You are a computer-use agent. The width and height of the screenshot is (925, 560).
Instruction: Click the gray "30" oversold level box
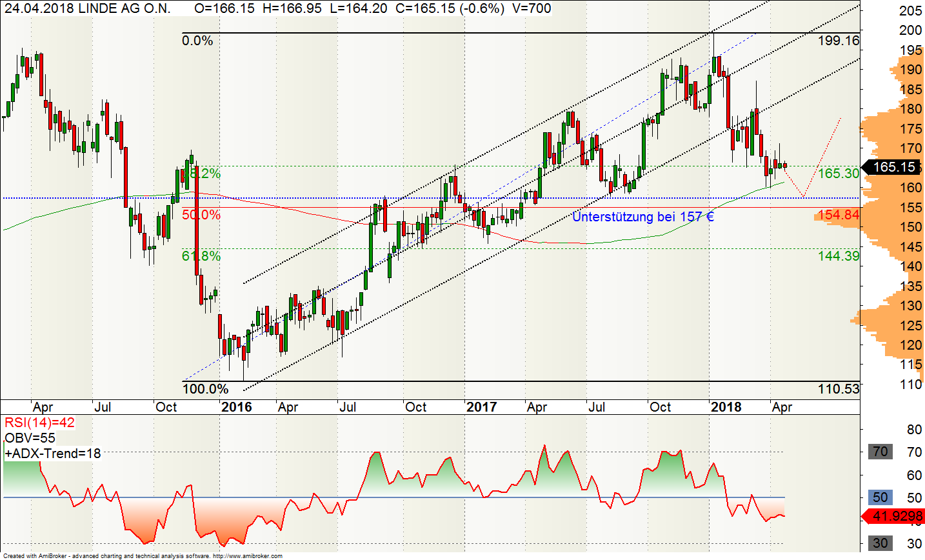pyautogui.click(x=880, y=543)
